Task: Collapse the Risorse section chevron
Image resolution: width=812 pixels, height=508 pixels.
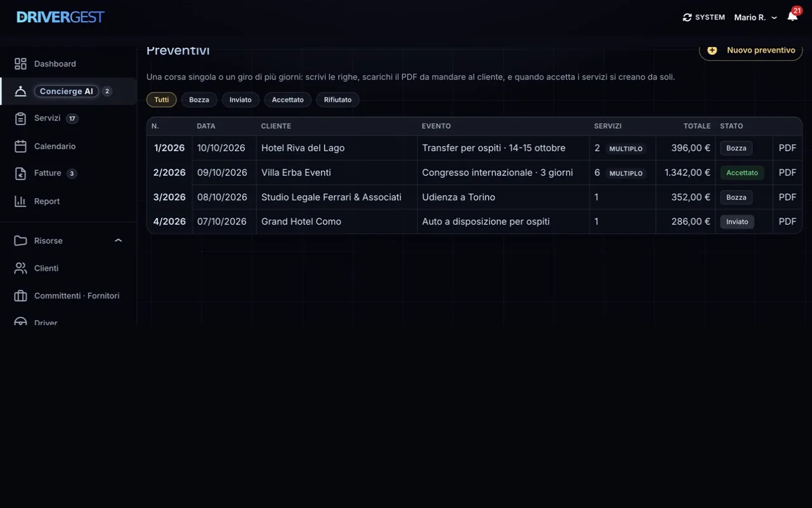Action: (118, 240)
